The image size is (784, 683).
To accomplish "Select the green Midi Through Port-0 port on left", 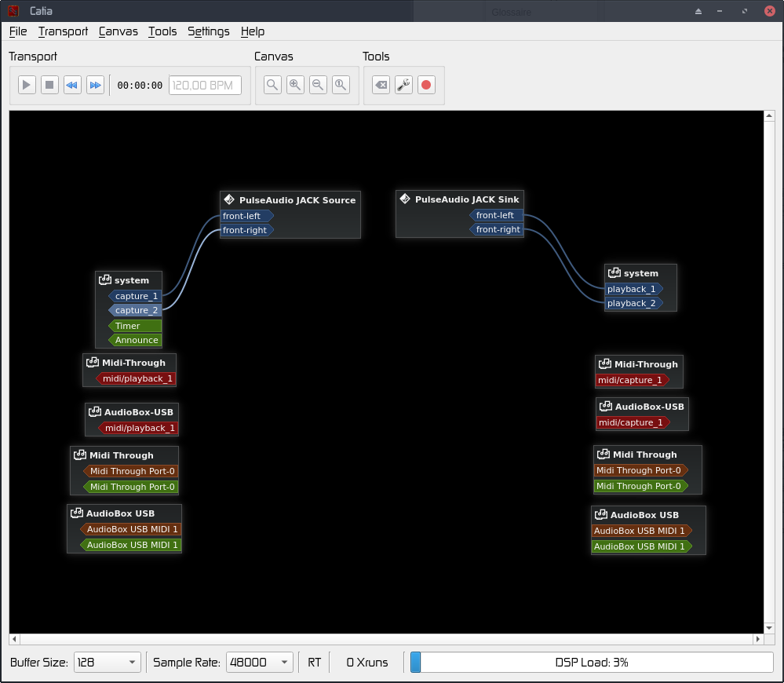I will pos(130,487).
